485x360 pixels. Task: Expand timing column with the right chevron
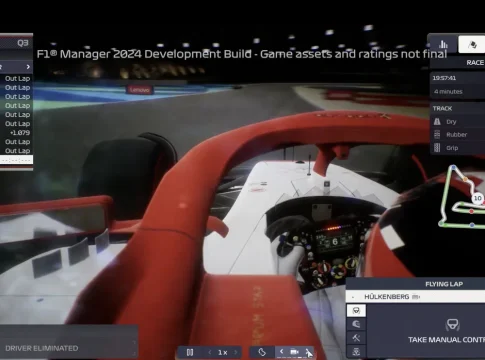pyautogui.click(x=28, y=67)
